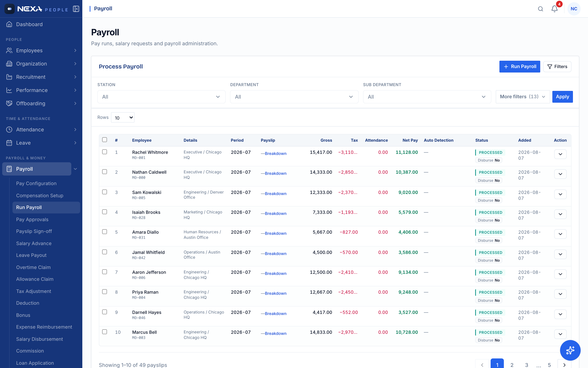Expand the Employees submenu chevron
Viewport: 588px width, 368px height.
[75, 50]
